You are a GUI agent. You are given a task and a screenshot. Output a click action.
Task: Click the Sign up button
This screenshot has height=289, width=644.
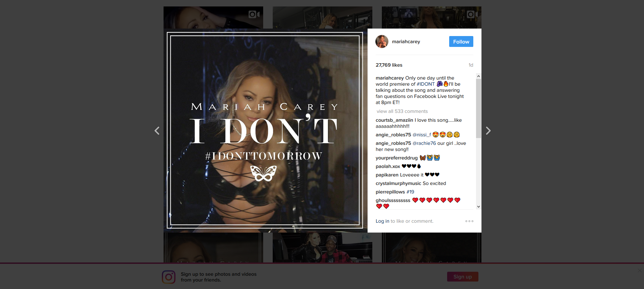462,277
